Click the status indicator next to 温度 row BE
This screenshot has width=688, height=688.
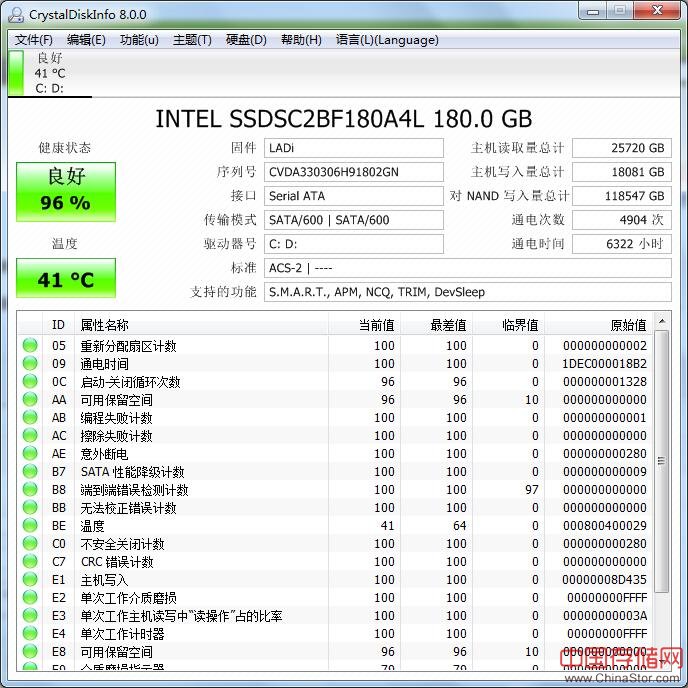coord(31,526)
